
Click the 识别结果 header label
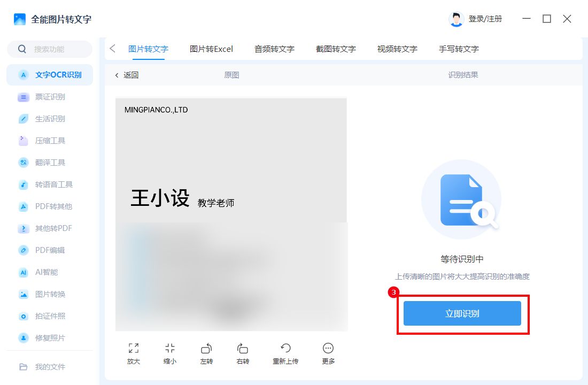(x=463, y=75)
